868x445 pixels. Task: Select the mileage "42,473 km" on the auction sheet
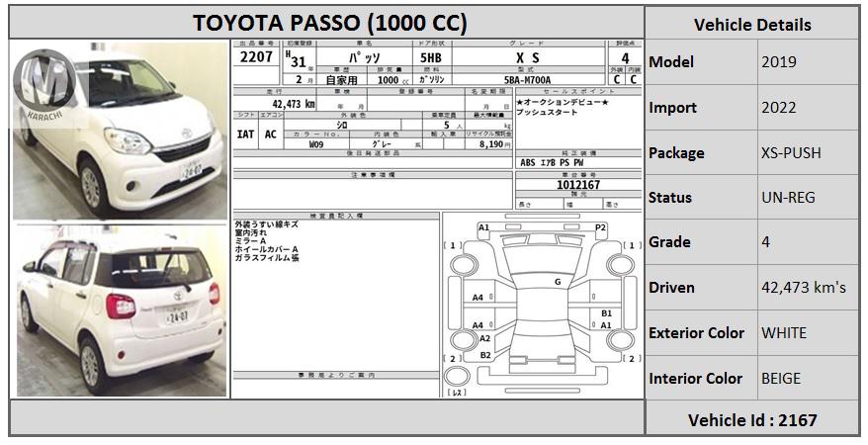coord(294,104)
